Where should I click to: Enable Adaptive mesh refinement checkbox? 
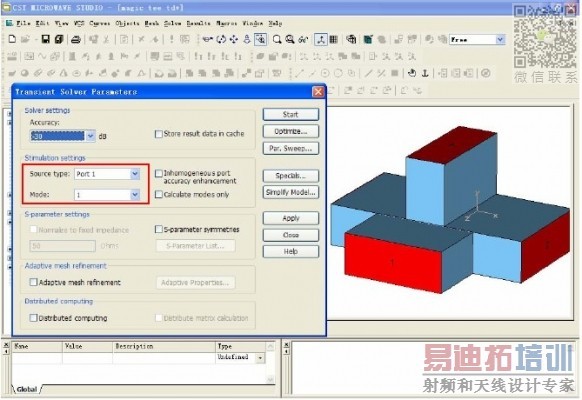click(33, 282)
